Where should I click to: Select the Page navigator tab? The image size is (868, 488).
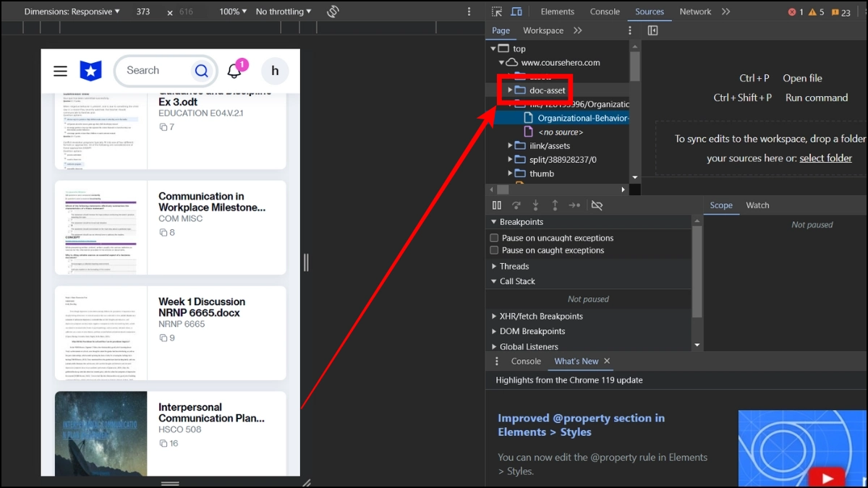pos(501,30)
